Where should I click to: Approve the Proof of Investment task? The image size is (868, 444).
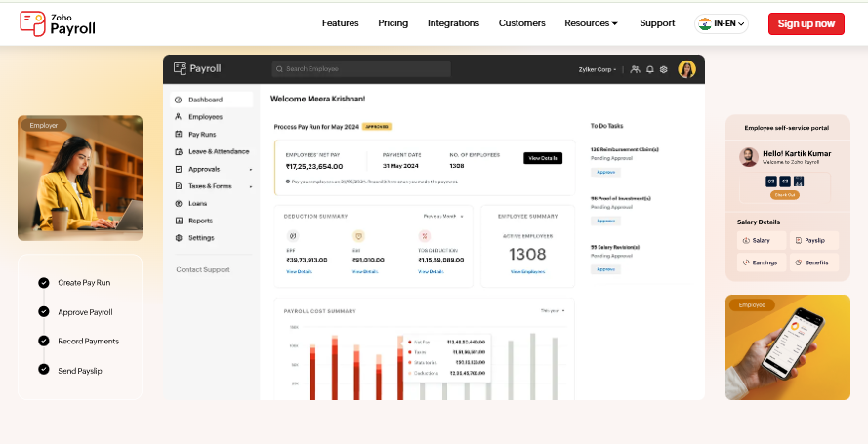605,221
